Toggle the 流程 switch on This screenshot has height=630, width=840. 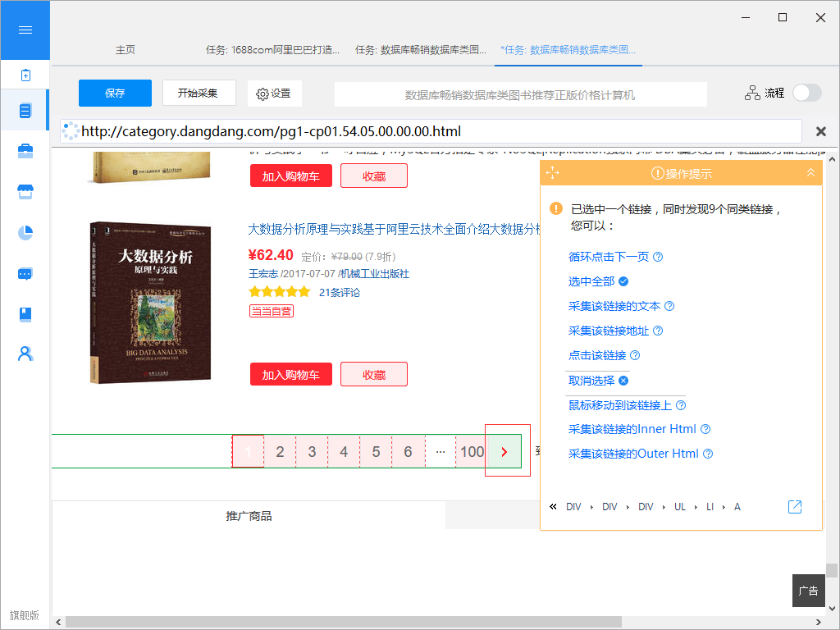[x=807, y=94]
